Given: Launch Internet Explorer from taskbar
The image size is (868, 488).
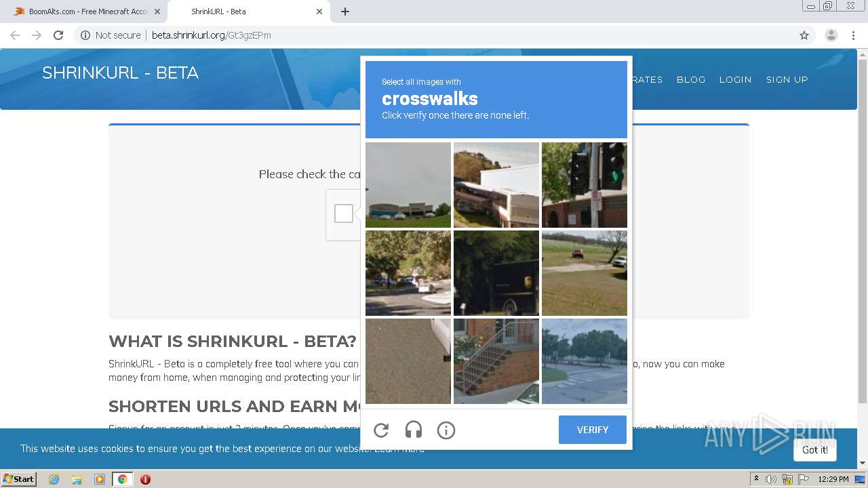Looking at the screenshot, I should tap(54, 479).
